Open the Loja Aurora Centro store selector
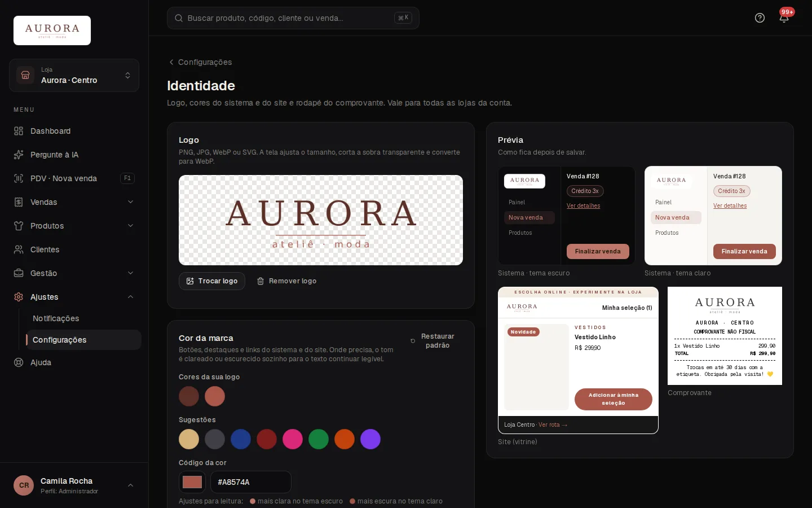This screenshot has height=508, width=812. click(x=74, y=75)
